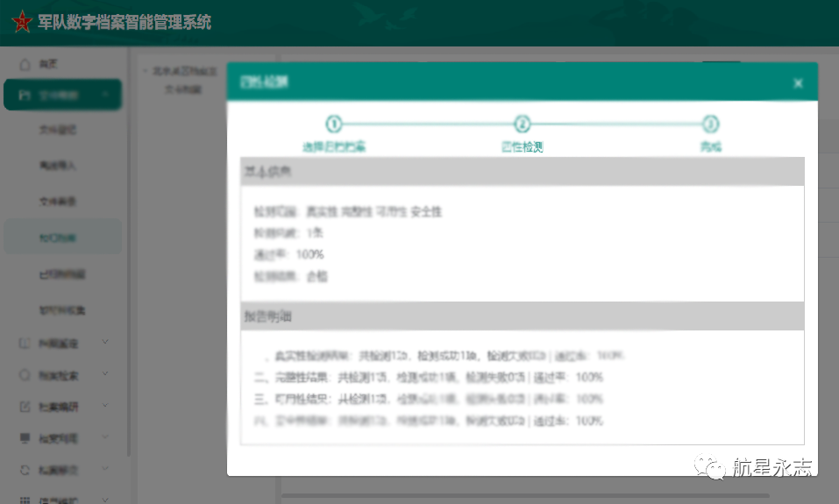The width and height of the screenshot is (839, 504).
Task: Expand chevron on the search icon menu row
Action: (105, 373)
